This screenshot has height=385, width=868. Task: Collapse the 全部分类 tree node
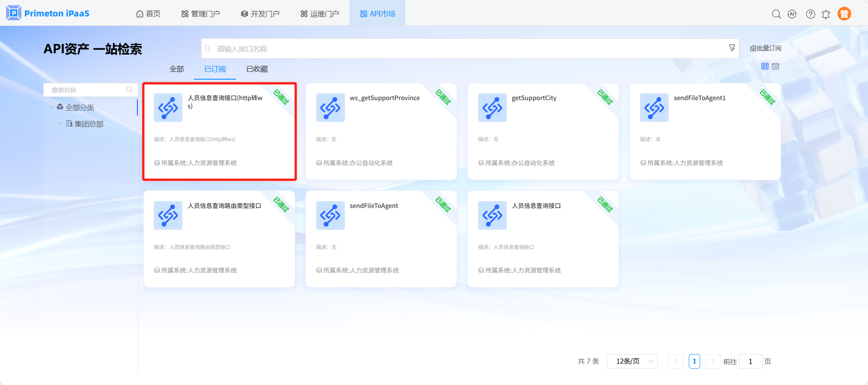coord(51,108)
